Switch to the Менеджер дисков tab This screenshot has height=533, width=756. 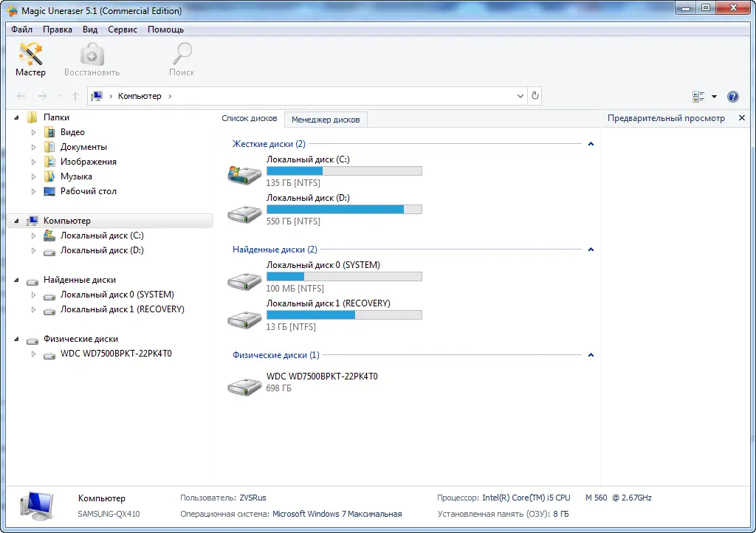tap(326, 119)
